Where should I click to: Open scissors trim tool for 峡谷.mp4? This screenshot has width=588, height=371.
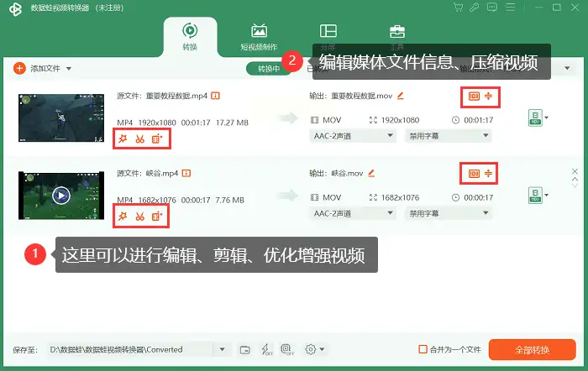[x=140, y=217]
